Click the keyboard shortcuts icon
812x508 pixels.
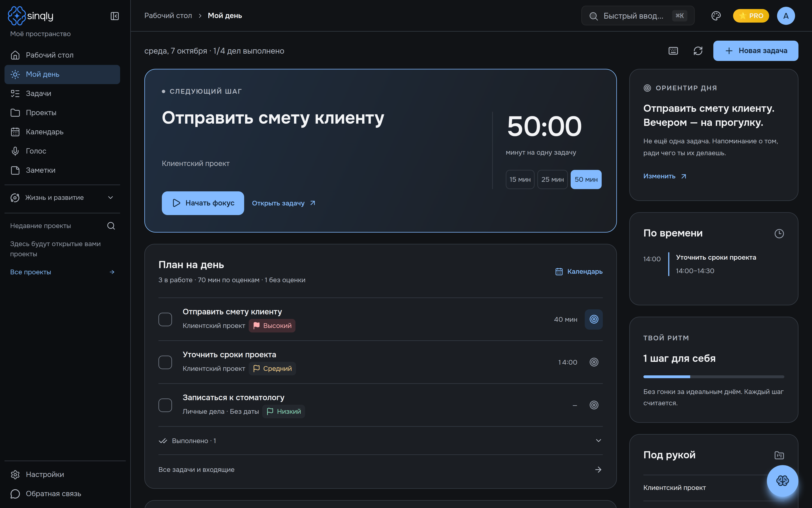[x=673, y=51]
